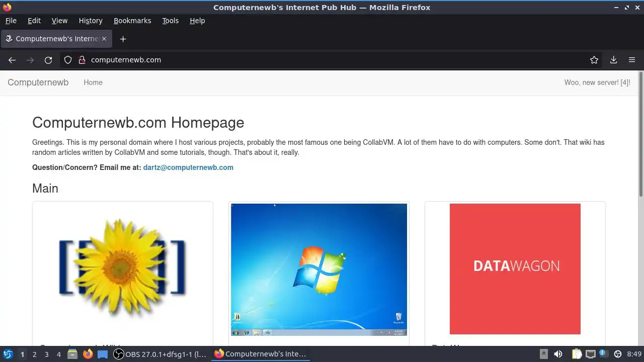Click the DataWagon red thumbnail
This screenshot has width=644, height=362.
point(515,269)
